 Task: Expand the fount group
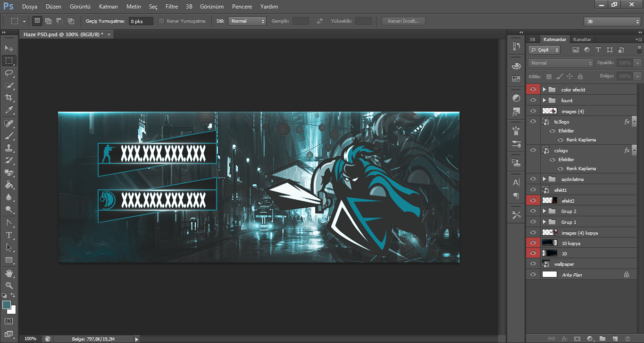544,100
